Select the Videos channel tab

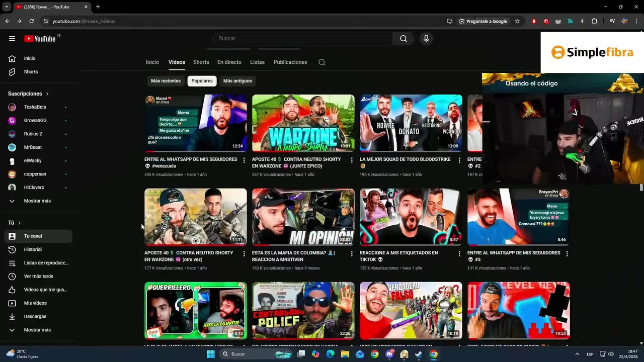click(177, 62)
